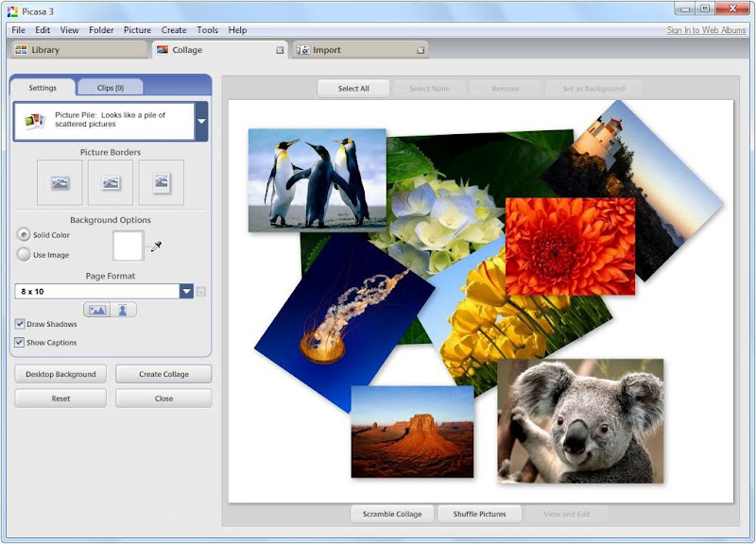756x544 pixels.
Task: Set page orientation to portrait
Action: pos(123,309)
